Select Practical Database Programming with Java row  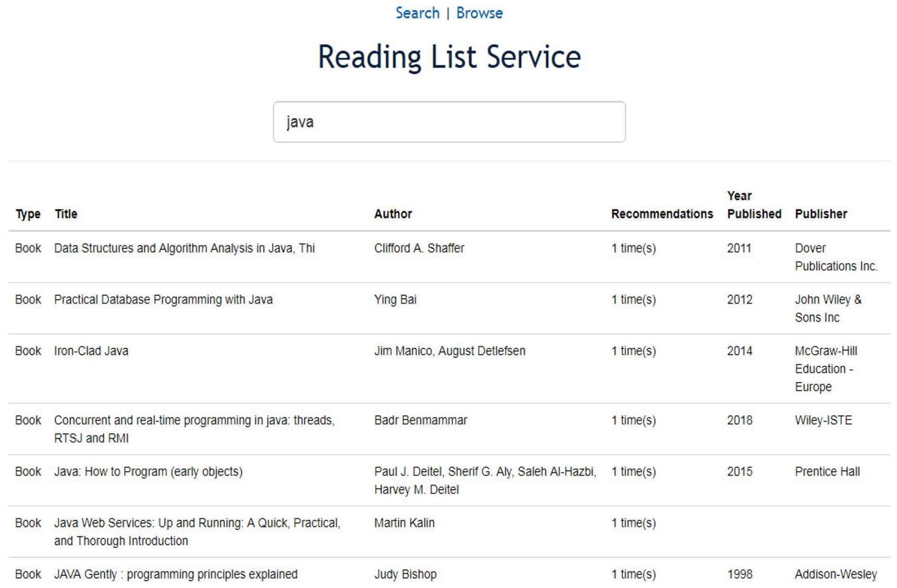point(449,308)
